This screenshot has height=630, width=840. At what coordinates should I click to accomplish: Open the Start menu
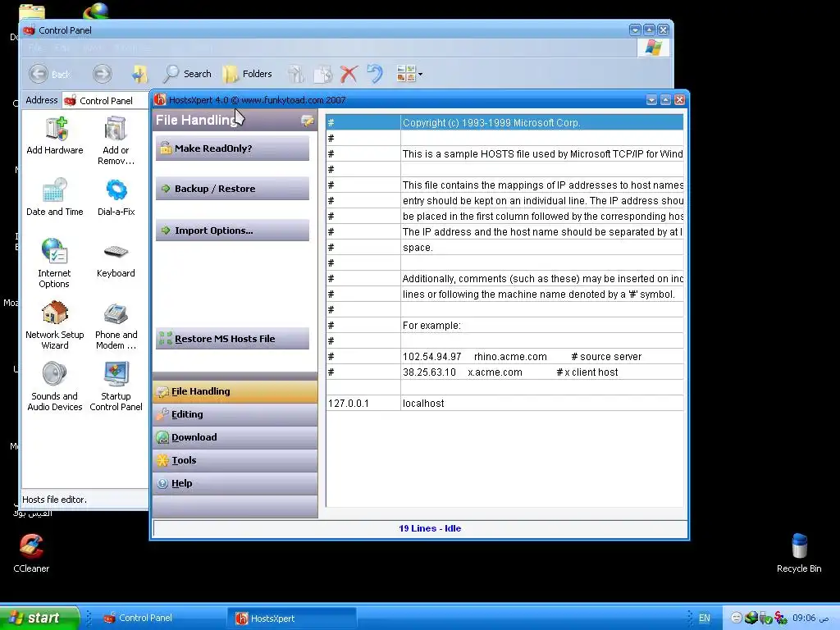39,618
